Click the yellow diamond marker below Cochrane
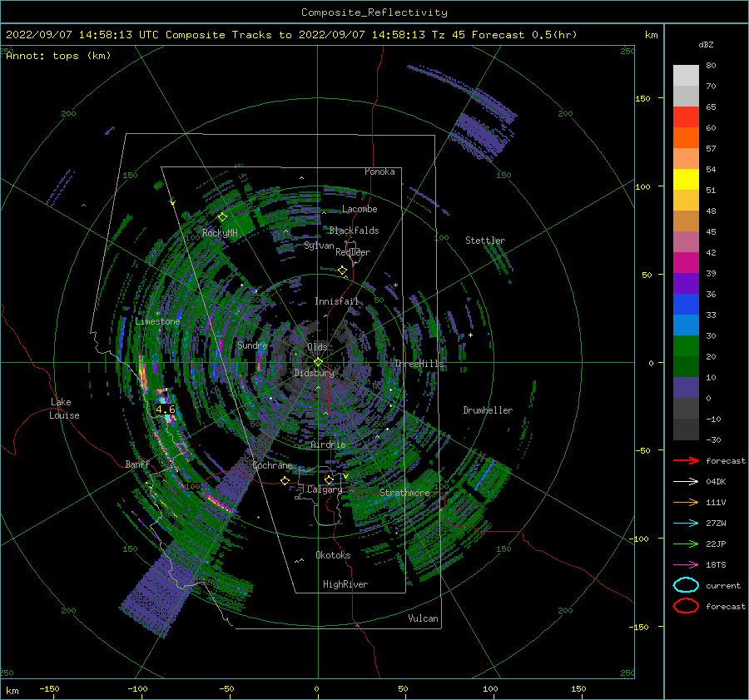Viewport: 749px width, 700px height. tap(285, 480)
